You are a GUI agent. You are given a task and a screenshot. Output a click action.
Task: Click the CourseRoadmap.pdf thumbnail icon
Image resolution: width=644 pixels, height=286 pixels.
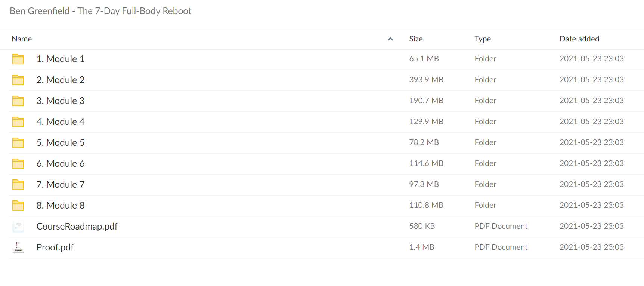[x=18, y=227]
